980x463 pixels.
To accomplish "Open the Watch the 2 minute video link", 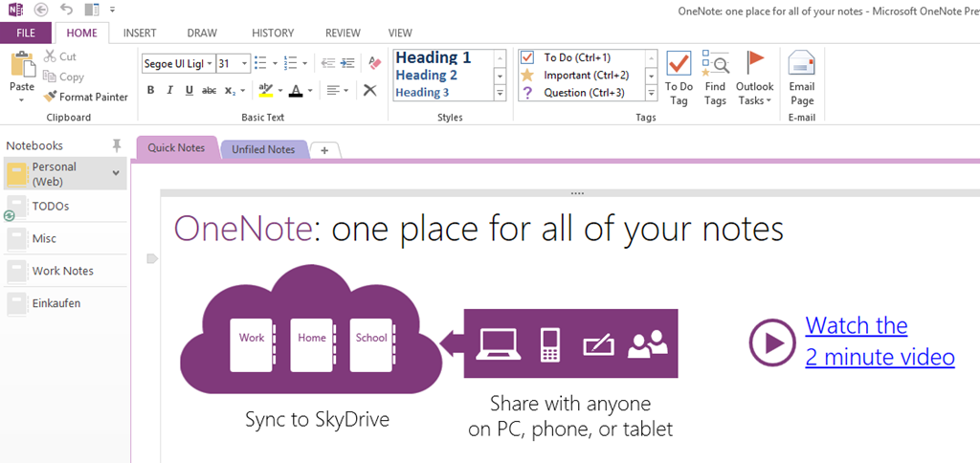I will click(x=880, y=342).
